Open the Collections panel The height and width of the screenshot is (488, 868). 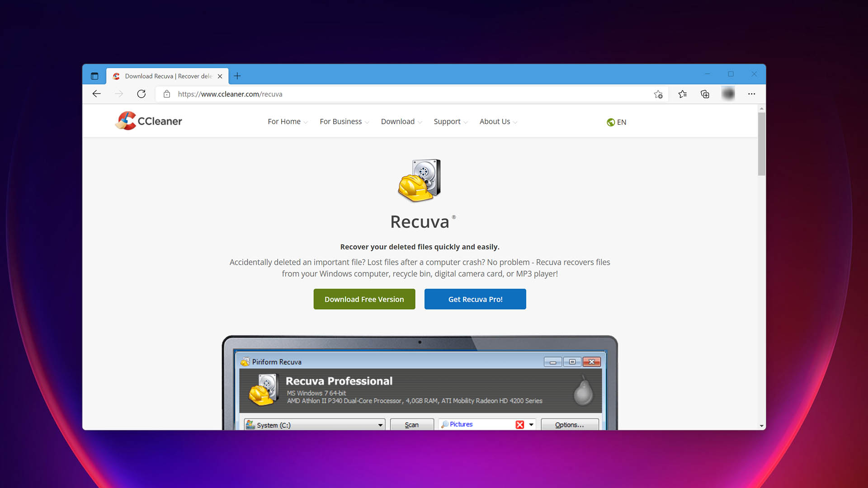click(x=705, y=94)
